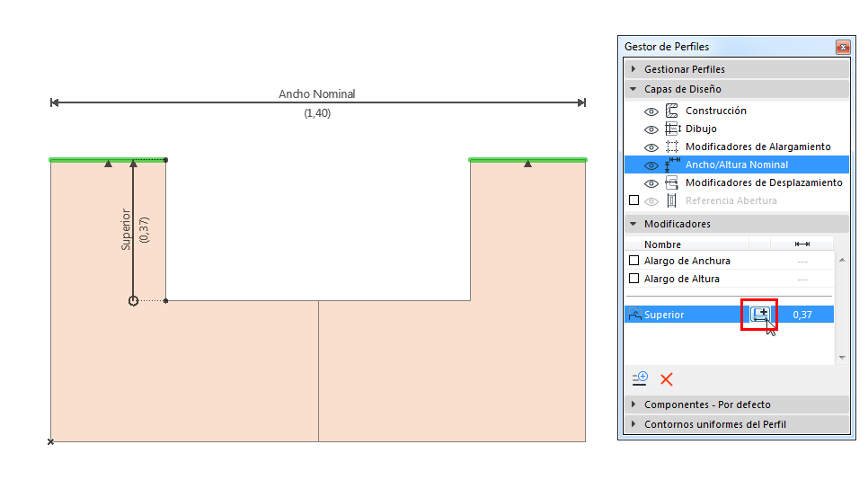Image resolution: width=868 pixels, height=480 pixels.
Task: Select the Dibujo layer row
Action: [737, 129]
